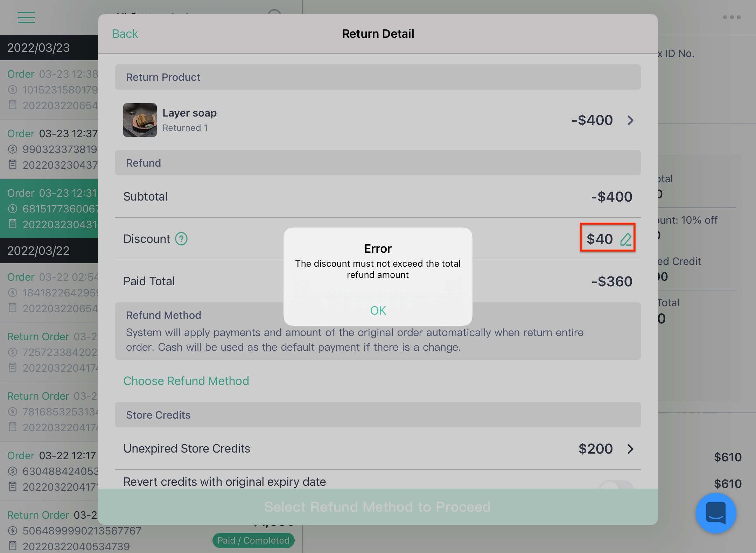
Task: Click the Layer soap product thumbnail
Action: [140, 120]
